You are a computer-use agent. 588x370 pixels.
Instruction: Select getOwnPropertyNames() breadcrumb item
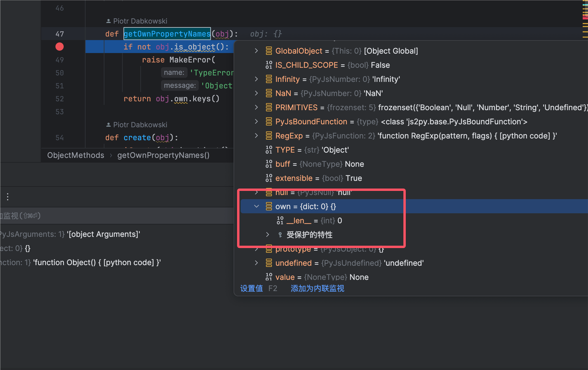coord(163,155)
